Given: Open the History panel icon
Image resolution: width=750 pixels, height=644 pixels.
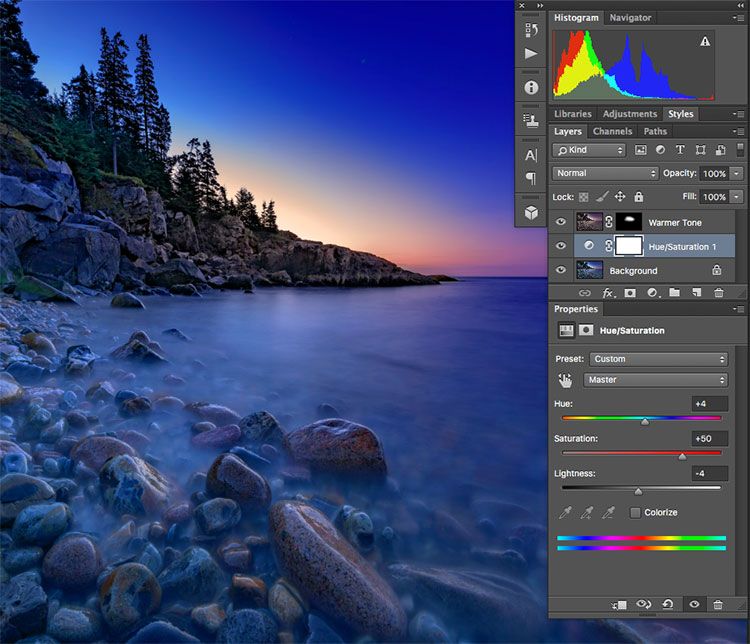Looking at the screenshot, I should point(531,30).
